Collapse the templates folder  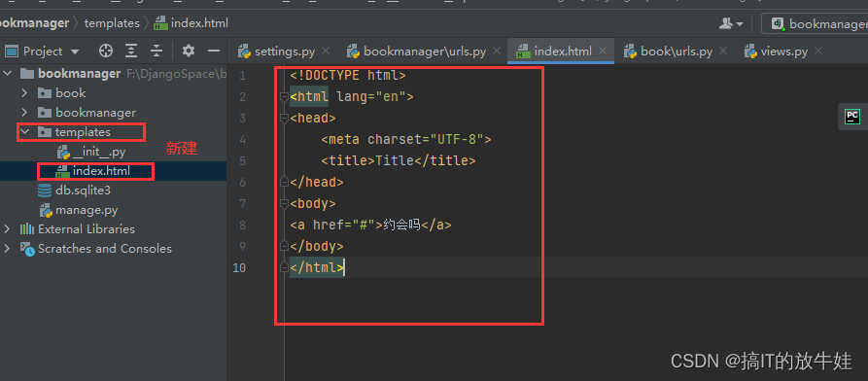click(24, 132)
